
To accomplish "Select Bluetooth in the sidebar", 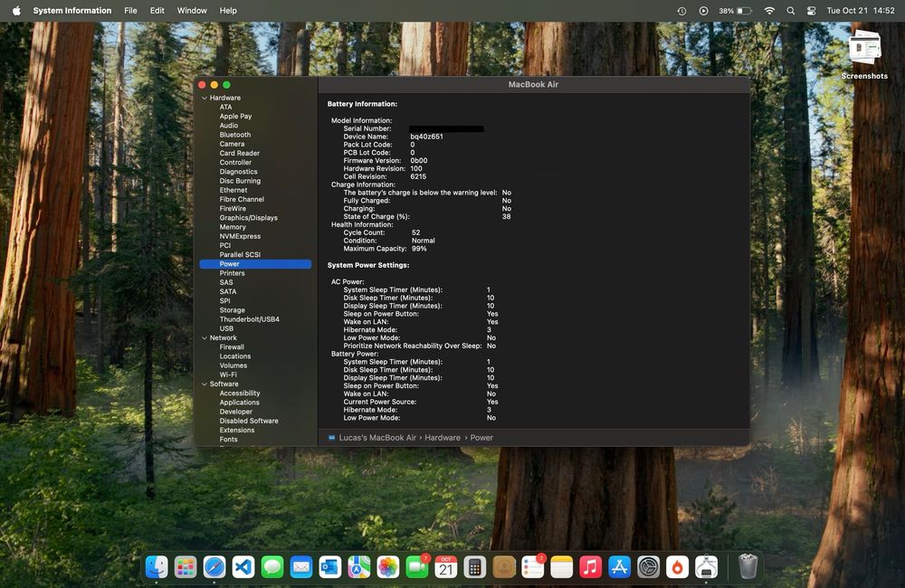I will click(x=235, y=135).
